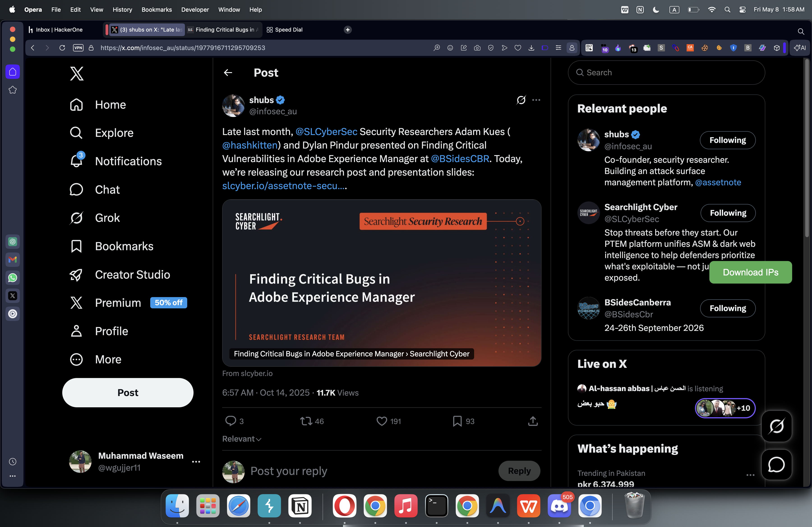This screenshot has width=812, height=527.
Task: Open the Opera AI button in toolbar
Action: click(799, 48)
